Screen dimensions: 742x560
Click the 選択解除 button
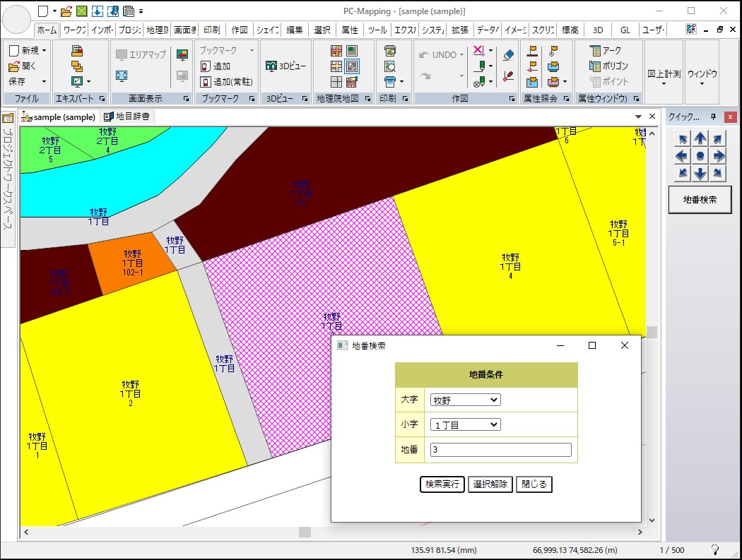[490, 484]
